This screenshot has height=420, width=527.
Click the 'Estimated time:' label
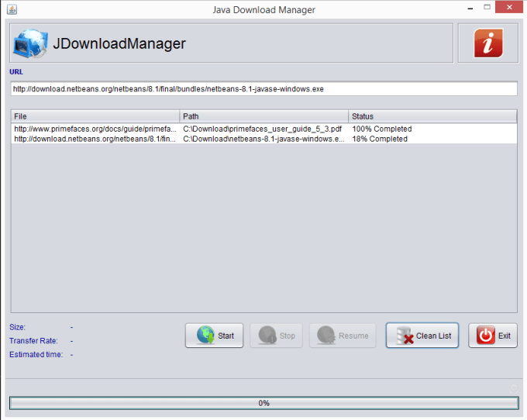click(x=36, y=354)
